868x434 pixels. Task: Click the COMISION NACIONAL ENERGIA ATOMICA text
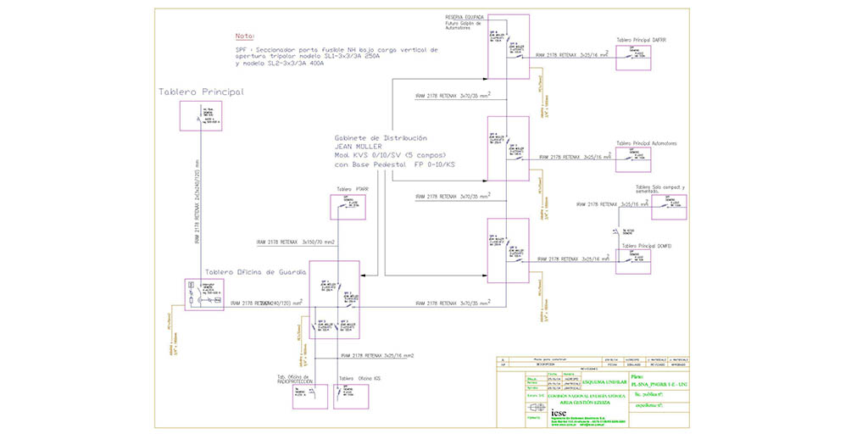581,397
